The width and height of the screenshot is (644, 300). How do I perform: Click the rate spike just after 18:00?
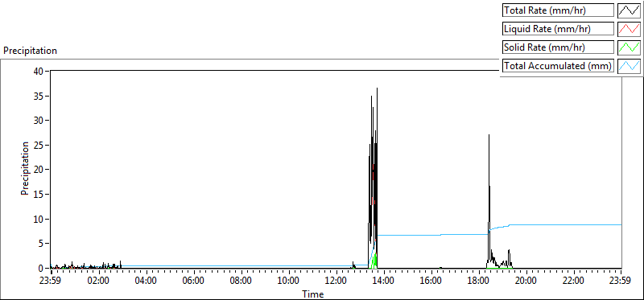click(489, 135)
